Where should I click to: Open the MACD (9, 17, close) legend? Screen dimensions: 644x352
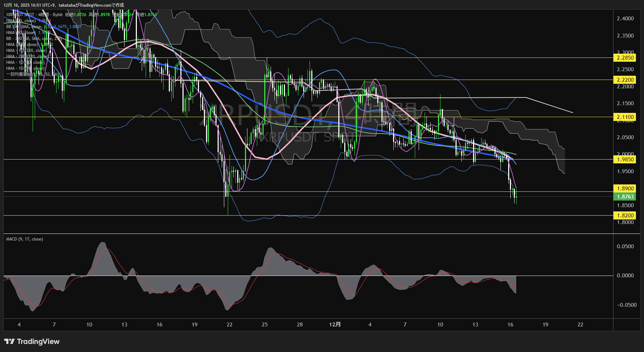pyautogui.click(x=25, y=239)
